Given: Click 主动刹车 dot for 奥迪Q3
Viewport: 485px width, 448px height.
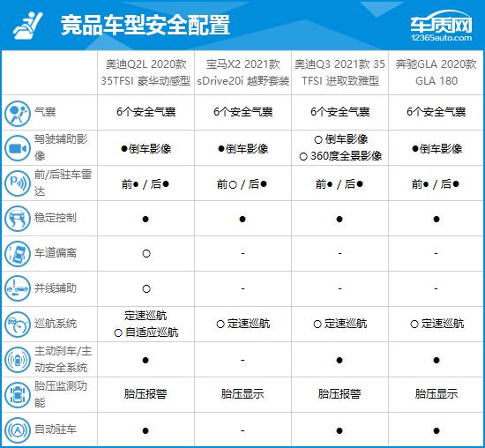Looking at the screenshot, I should [339, 361].
